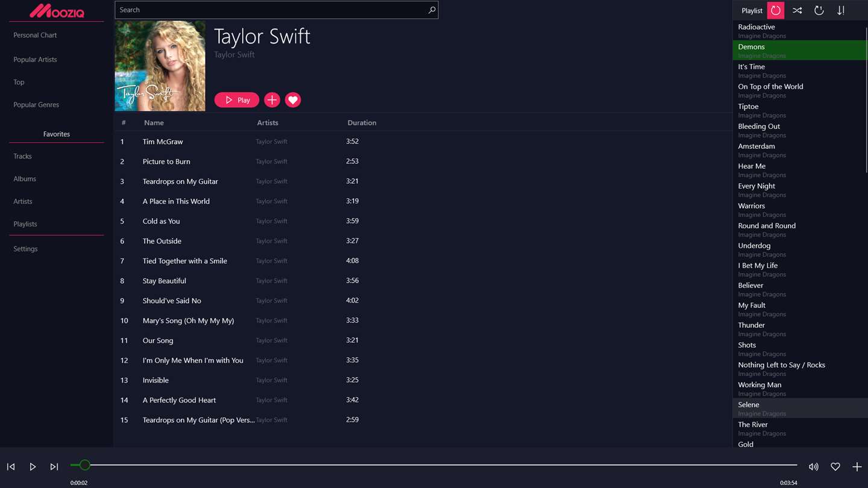Select Believer in the playlist

pos(799,289)
